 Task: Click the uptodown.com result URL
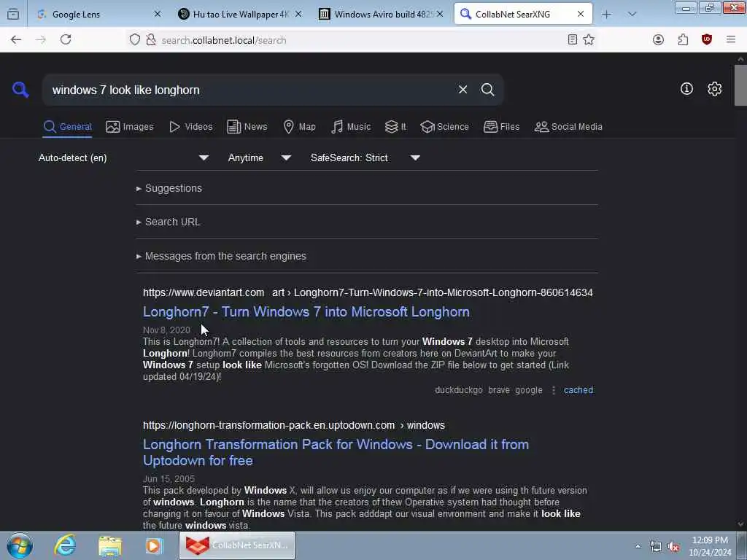click(x=294, y=425)
